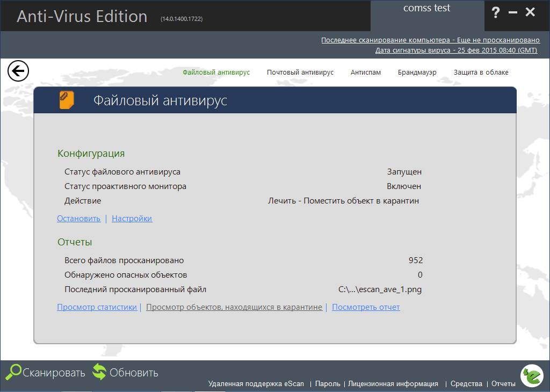
Task: Stop file antivirus via Остановить link
Action: pos(78,219)
